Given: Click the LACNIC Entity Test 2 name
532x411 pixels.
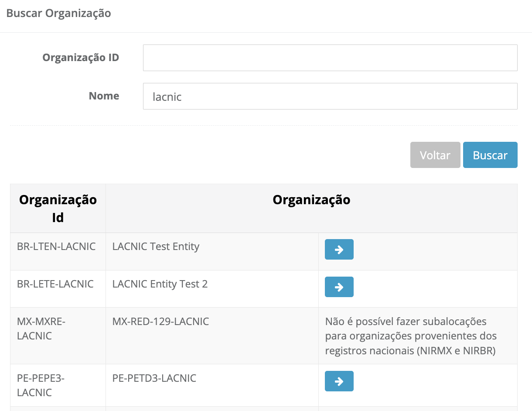Looking at the screenshot, I should pyautogui.click(x=160, y=284).
